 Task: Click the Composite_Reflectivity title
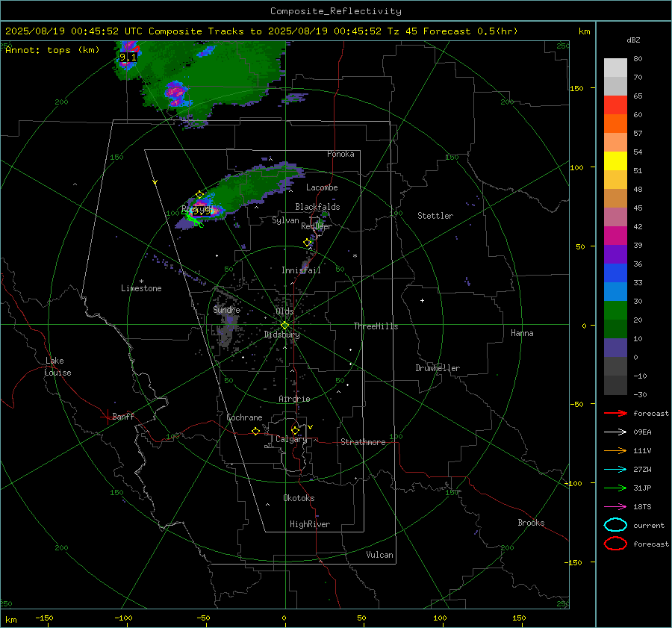[336, 11]
